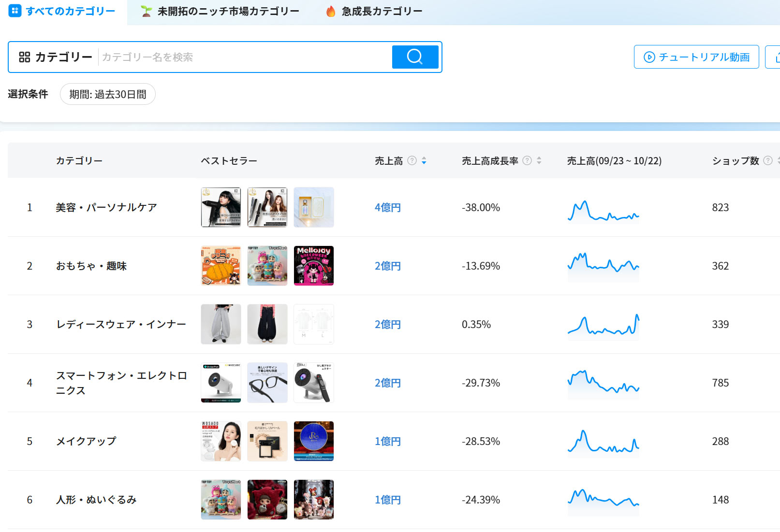This screenshot has height=532, width=780.
Task: Switch to すべてのカテゴリー tab
Action: click(63, 11)
